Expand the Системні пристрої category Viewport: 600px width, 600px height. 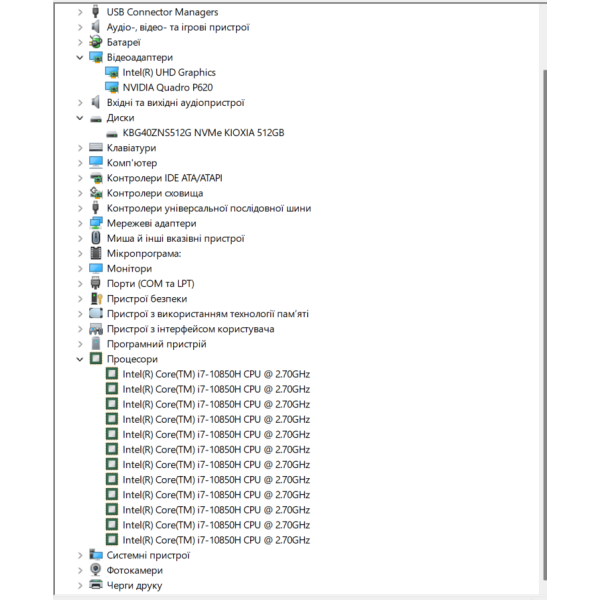80,555
